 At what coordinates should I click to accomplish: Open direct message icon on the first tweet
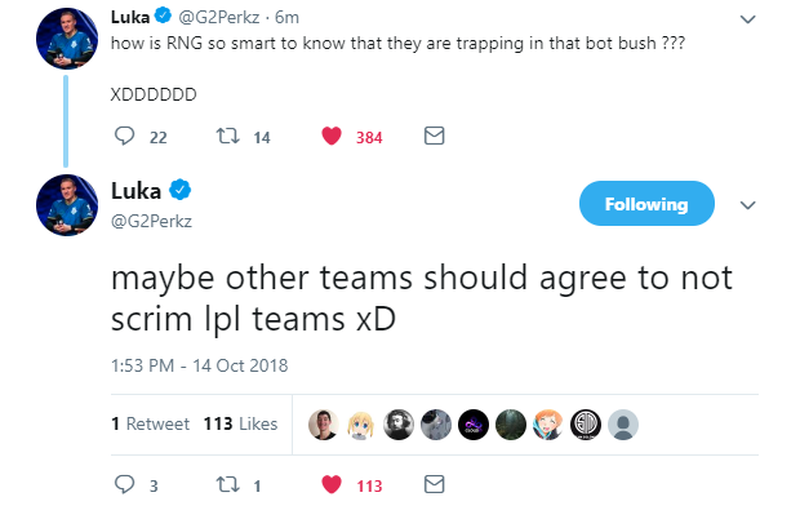tap(434, 136)
